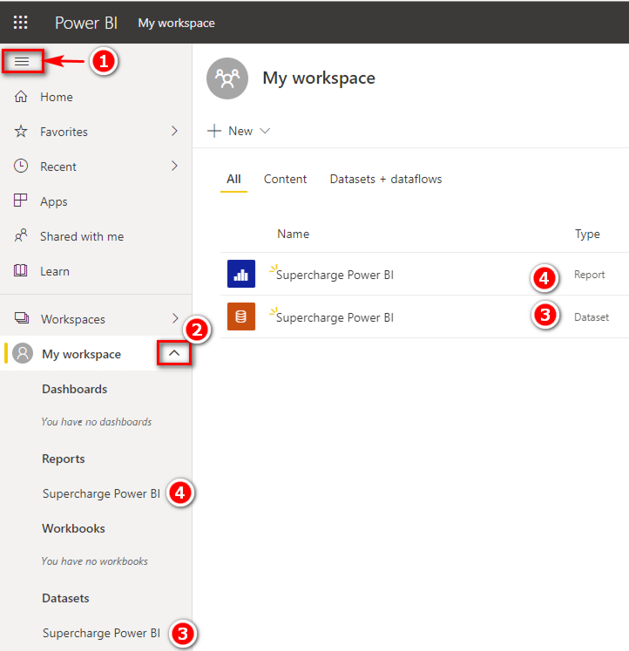629x651 pixels.
Task: Click the 'You have no dashboards' text
Action: (96, 422)
